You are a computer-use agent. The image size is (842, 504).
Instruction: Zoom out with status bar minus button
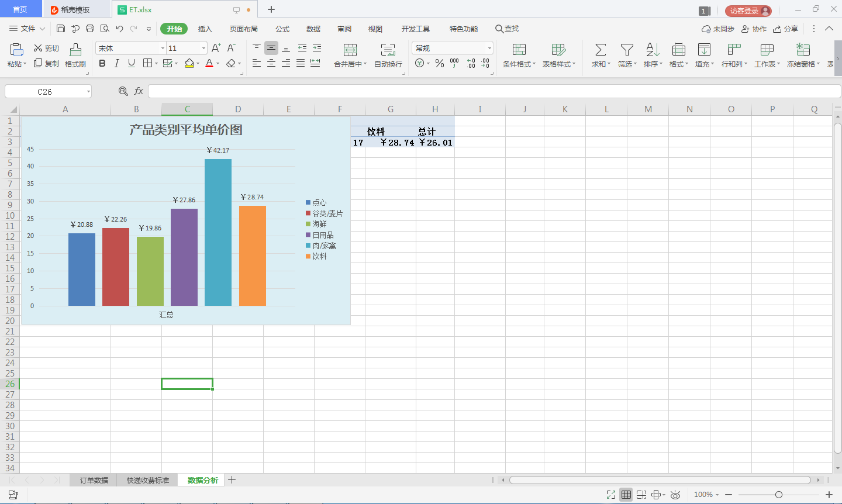[x=729, y=495]
